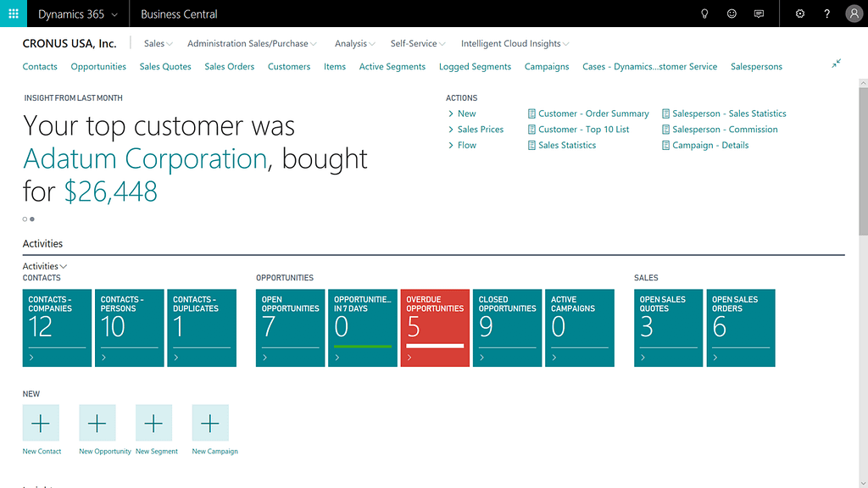The width and height of the screenshot is (868, 488).
Task: Click the Adatum Corporation customer link
Action: [x=145, y=158]
